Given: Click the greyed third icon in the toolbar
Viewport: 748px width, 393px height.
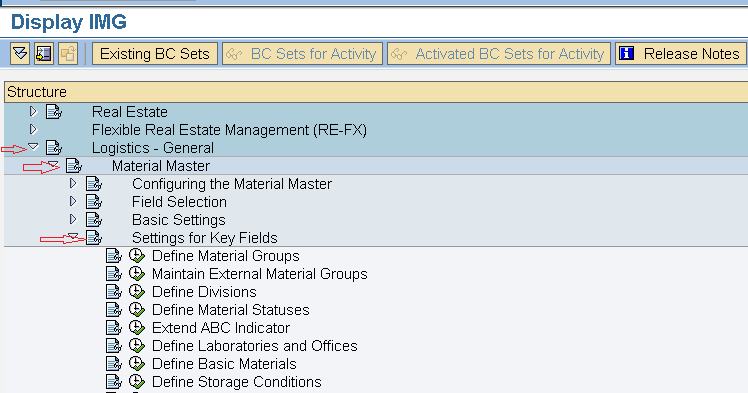Looking at the screenshot, I should pos(68,54).
